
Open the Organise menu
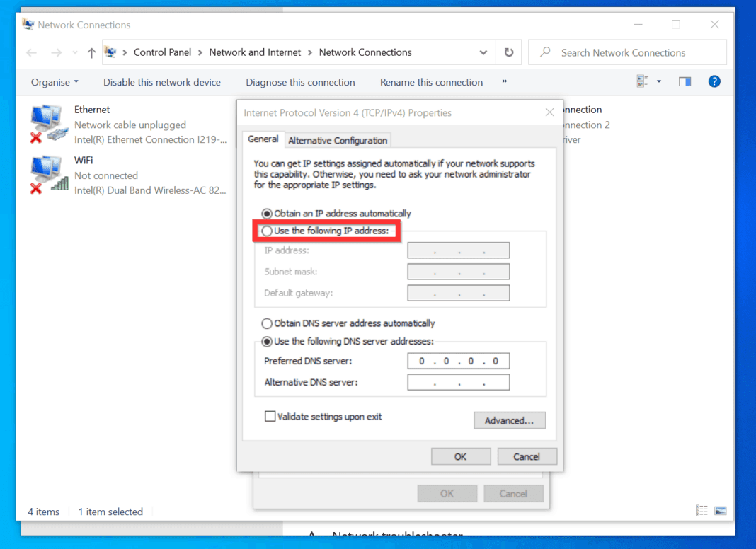point(55,83)
